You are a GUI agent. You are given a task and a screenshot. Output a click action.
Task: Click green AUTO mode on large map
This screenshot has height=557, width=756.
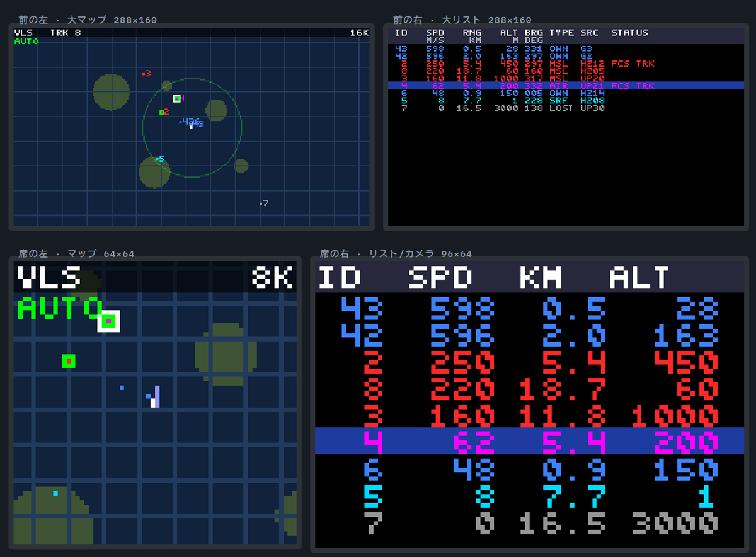click(x=26, y=41)
